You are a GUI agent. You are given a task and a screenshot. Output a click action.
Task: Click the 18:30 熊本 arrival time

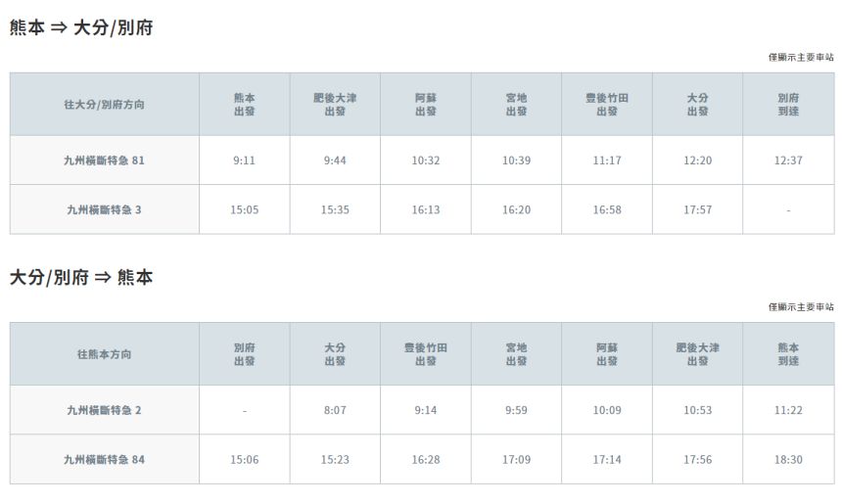(788, 459)
